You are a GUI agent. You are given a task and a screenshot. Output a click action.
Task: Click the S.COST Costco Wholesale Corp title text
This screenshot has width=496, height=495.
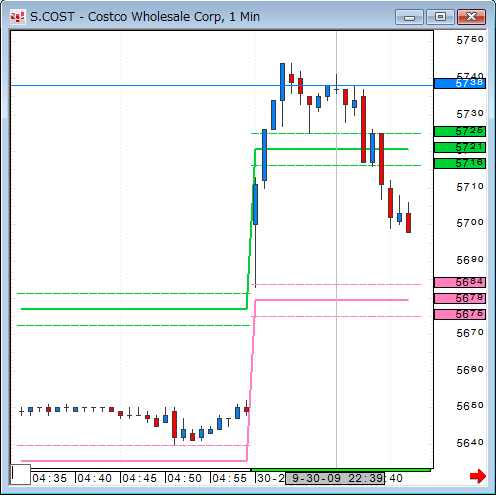145,17
